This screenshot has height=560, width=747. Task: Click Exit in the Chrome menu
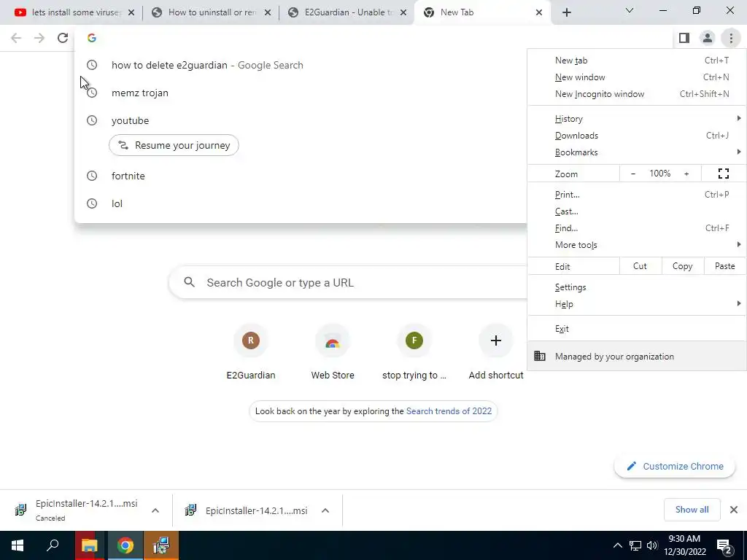point(636,329)
